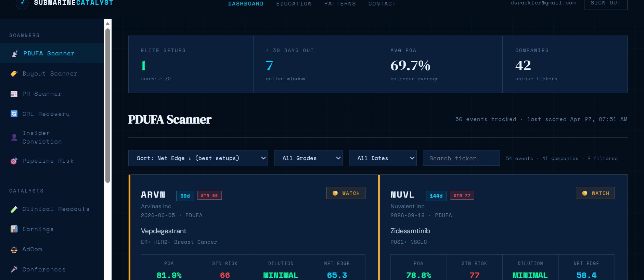Screen dimensions: 644x280
Task: Go to the Education nav tab
Action: pos(294,4)
